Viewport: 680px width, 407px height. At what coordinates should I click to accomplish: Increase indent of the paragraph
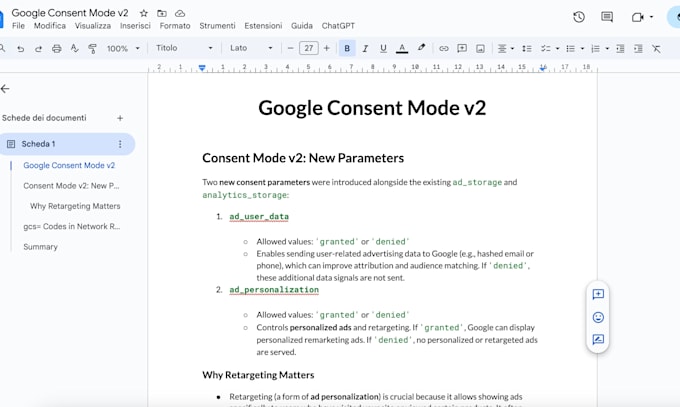(638, 49)
